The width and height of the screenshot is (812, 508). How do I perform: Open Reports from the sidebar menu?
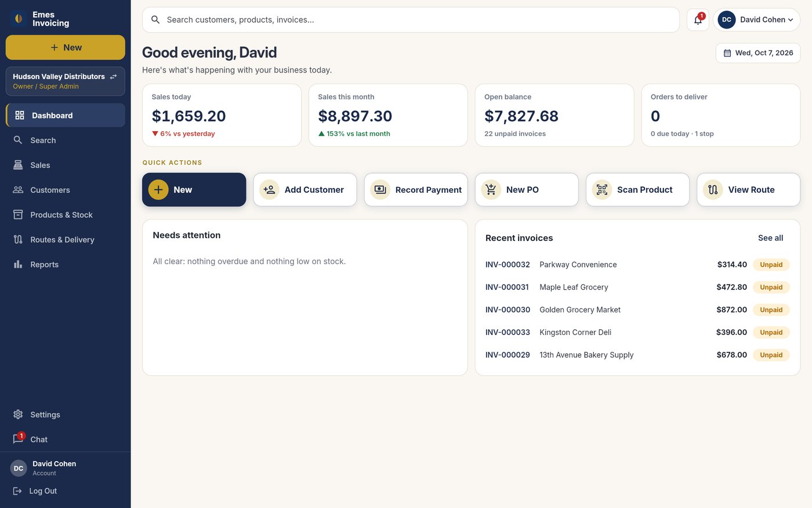tap(65, 264)
